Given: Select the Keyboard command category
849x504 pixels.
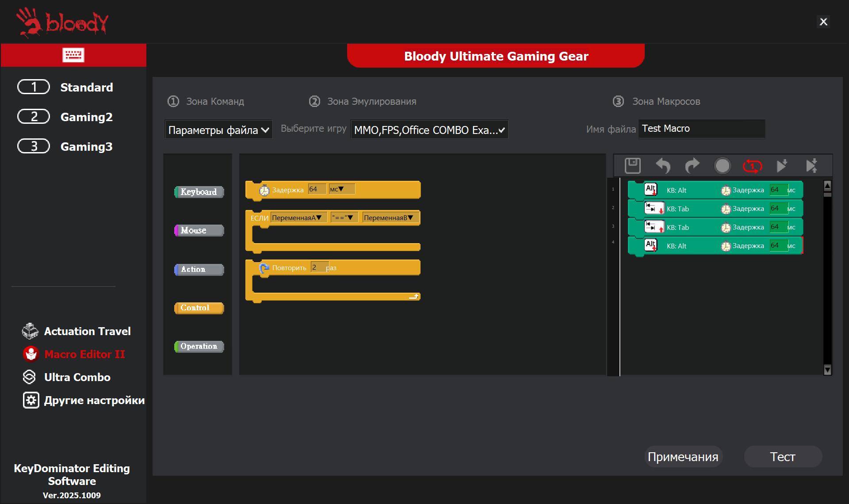Looking at the screenshot, I should pyautogui.click(x=199, y=192).
